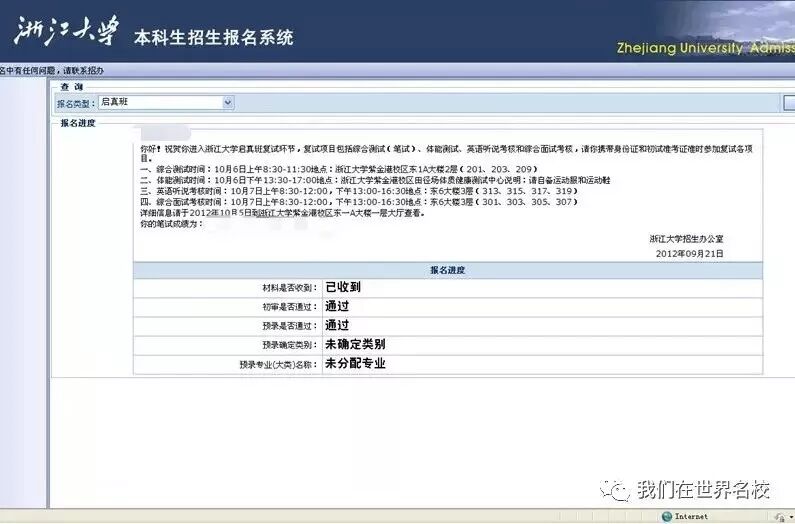The width and height of the screenshot is (795, 524).
Task: Click the 英语听说考核时间 schedule line
Action: click(x=359, y=191)
